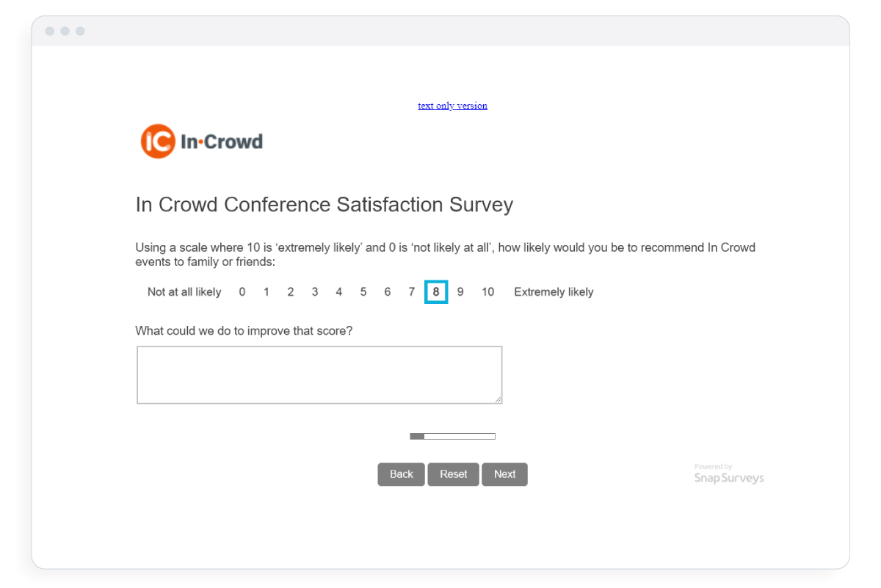Pick rating 7 on the scale

point(412,292)
